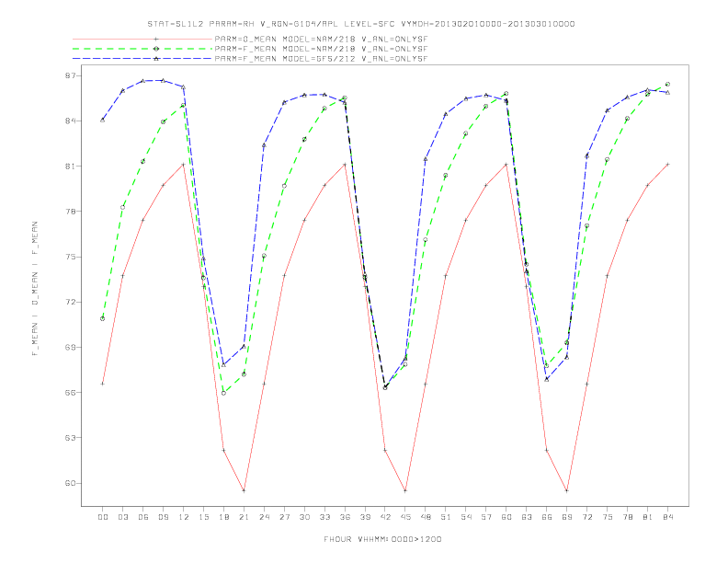Click the x-axis title FHOUR VHHMM=0000>1200
The height and width of the screenshot is (563, 728).
click(x=382, y=539)
